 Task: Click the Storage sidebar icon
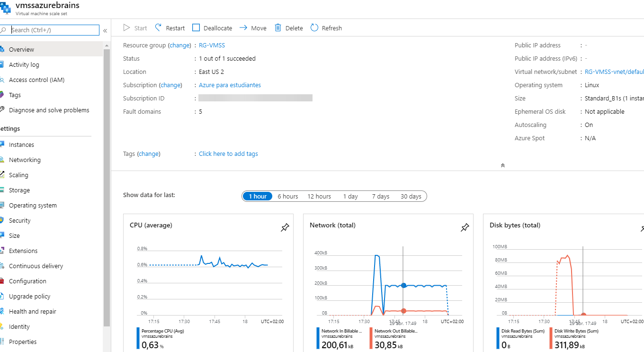pyautogui.click(x=2, y=190)
